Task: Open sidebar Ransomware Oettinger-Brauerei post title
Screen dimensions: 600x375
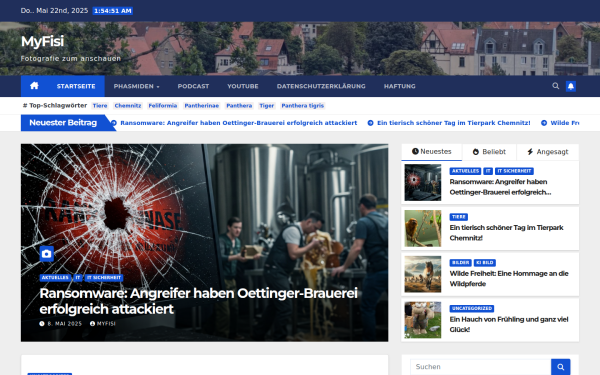Action: coord(501,187)
